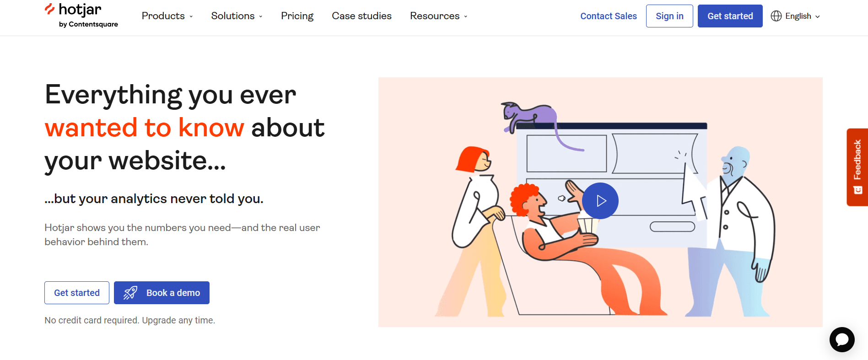Image resolution: width=868 pixels, height=360 pixels.
Task: Click the Contact Sales link
Action: 609,16
